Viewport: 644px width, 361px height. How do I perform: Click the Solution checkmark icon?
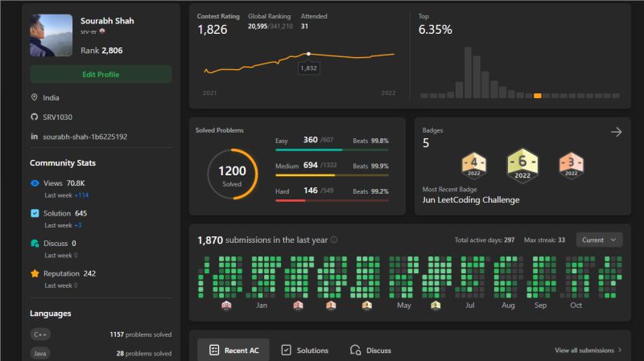pyautogui.click(x=35, y=213)
